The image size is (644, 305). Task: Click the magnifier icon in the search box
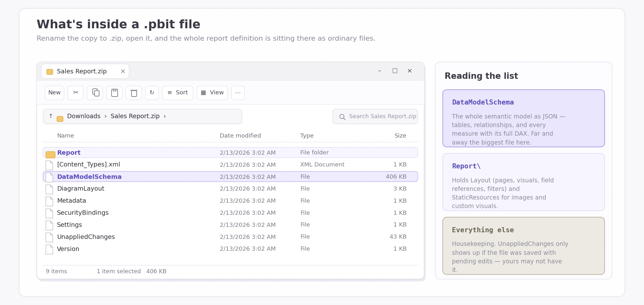pyautogui.click(x=342, y=117)
